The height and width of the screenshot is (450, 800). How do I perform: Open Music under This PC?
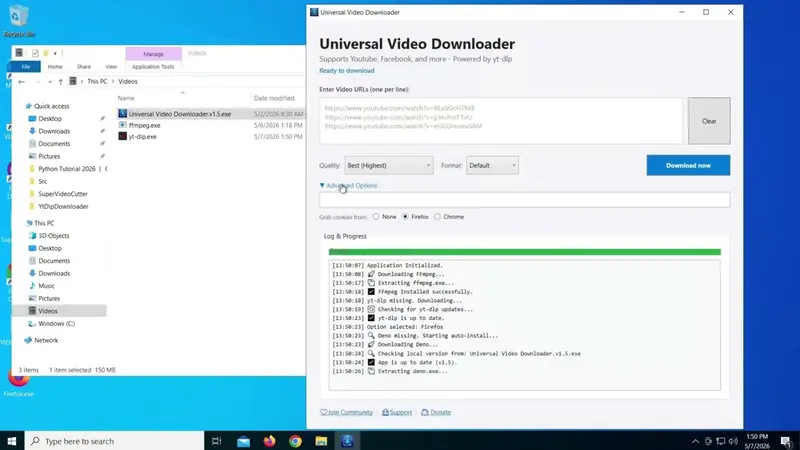(x=46, y=286)
